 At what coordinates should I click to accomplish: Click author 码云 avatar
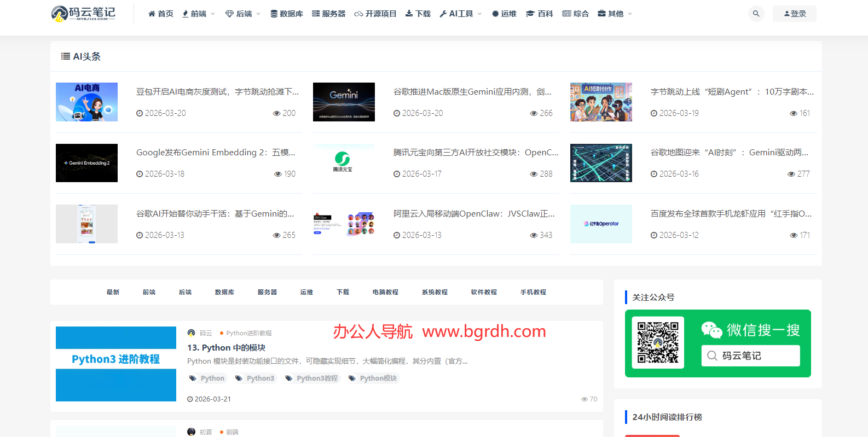coord(191,333)
